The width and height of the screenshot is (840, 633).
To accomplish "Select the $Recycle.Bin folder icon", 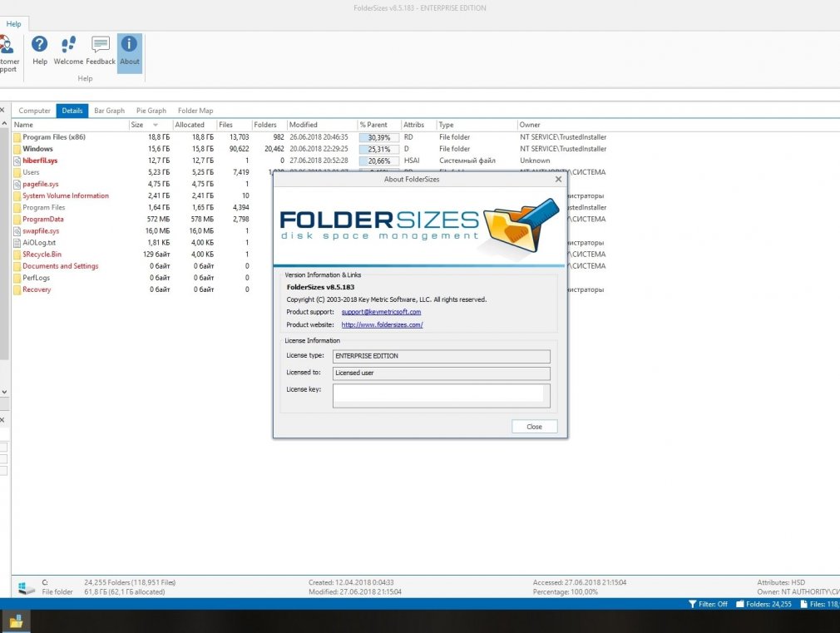I will pos(17,255).
